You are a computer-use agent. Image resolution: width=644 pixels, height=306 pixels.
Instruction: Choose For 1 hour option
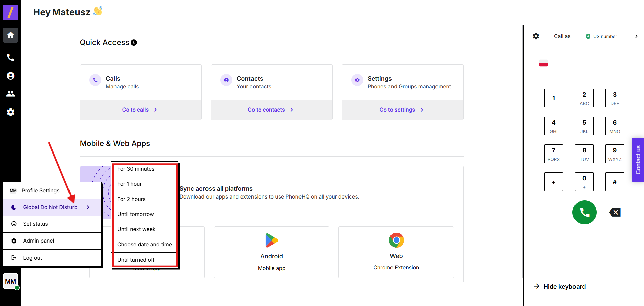(x=144, y=184)
